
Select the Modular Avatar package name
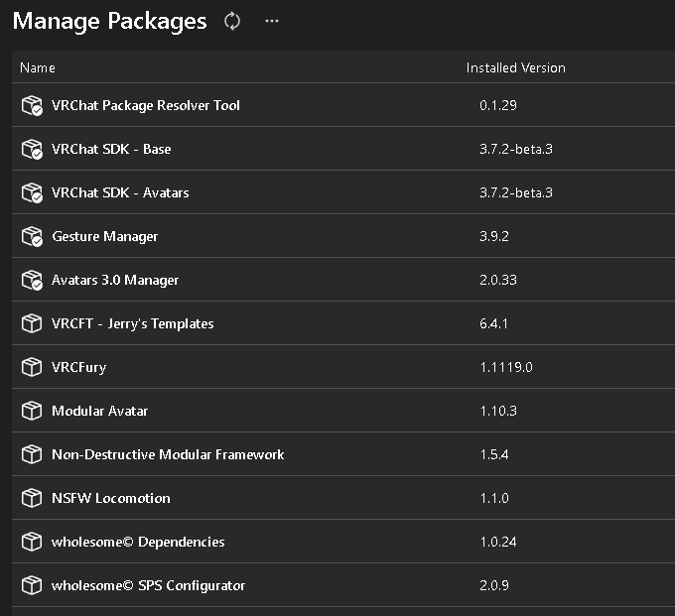coord(99,411)
